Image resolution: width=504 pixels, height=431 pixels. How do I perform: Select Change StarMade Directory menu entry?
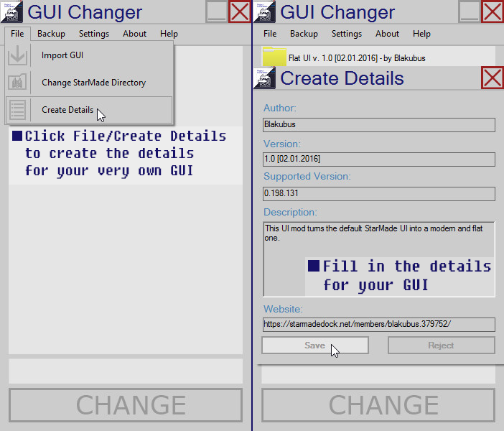[89, 83]
